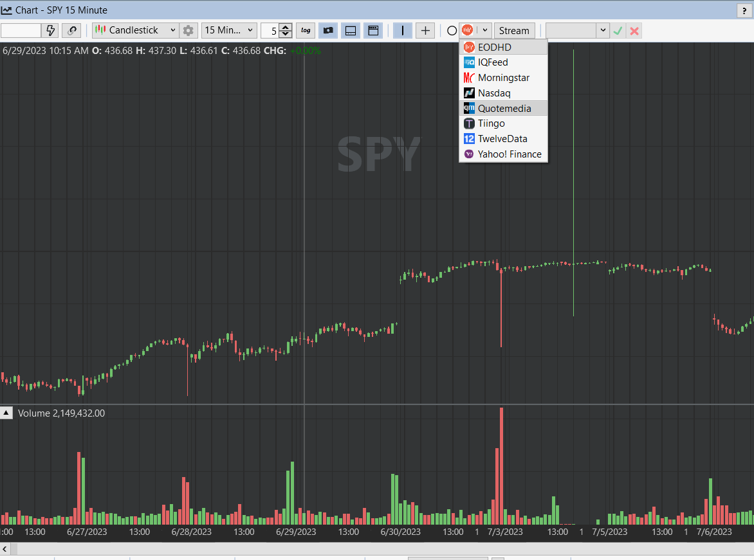
Task: Click the 7/6/2023 date axis label
Action: pos(714,532)
